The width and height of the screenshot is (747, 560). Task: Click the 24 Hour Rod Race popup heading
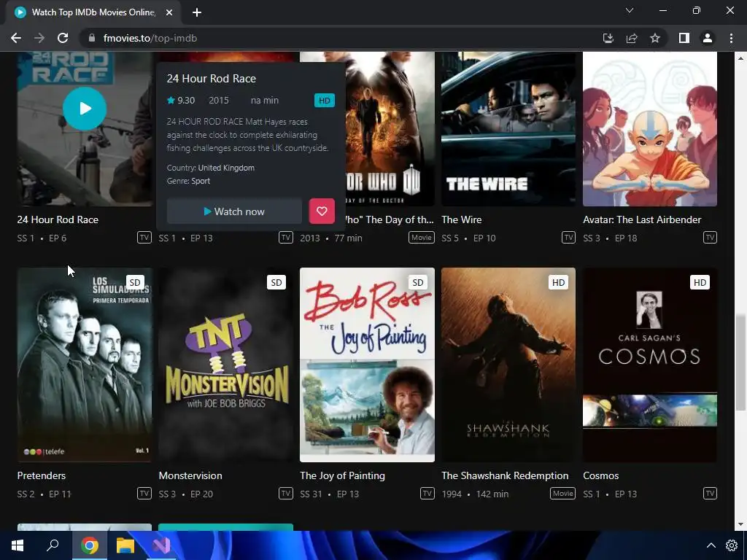pos(212,79)
